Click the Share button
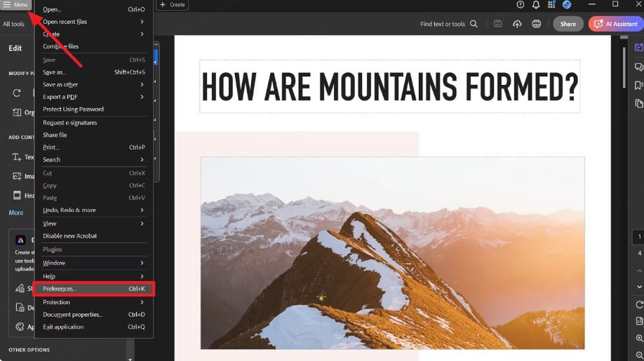 pos(568,24)
